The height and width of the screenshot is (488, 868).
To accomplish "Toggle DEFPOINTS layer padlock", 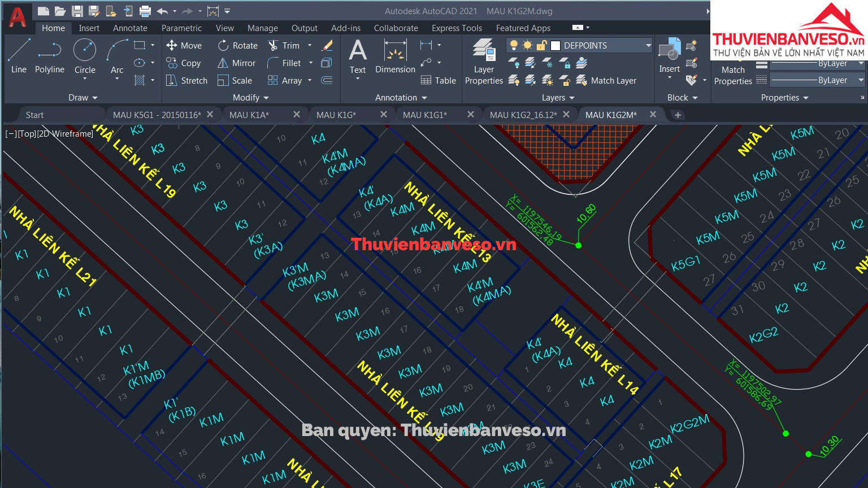I will 541,45.
